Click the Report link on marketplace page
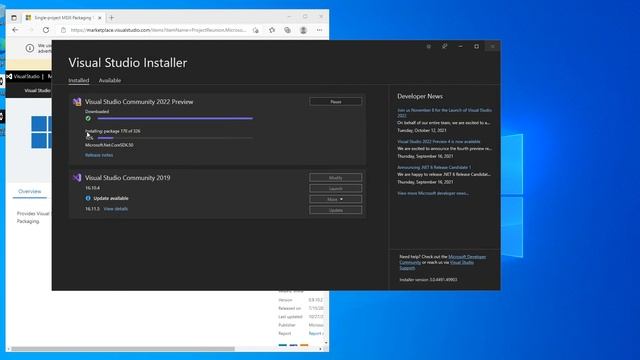640x360 pixels. 316,333
